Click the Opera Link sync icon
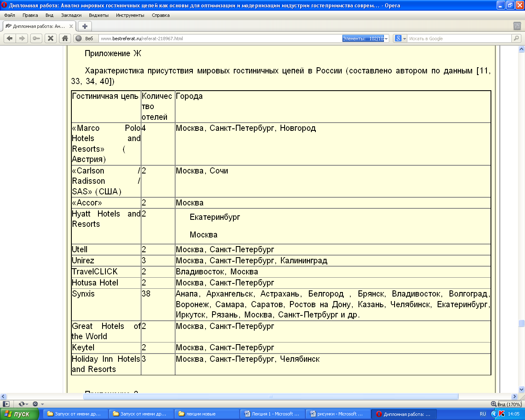525x420 pixels. tap(22, 404)
